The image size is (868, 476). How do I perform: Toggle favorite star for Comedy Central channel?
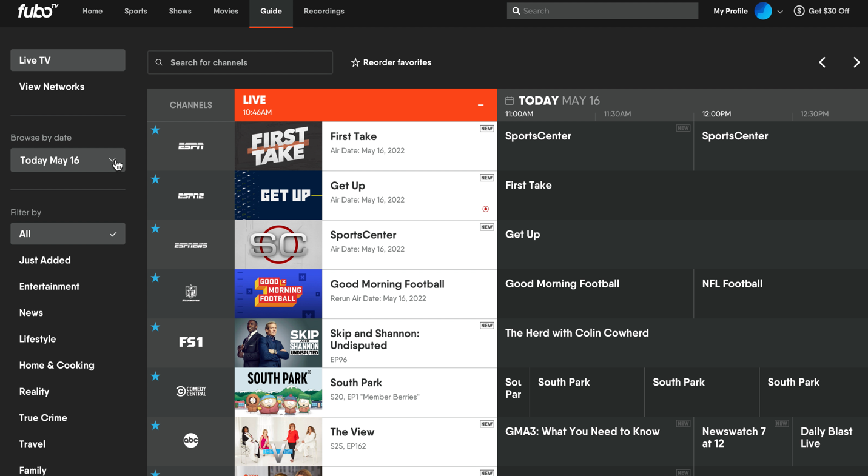(156, 376)
